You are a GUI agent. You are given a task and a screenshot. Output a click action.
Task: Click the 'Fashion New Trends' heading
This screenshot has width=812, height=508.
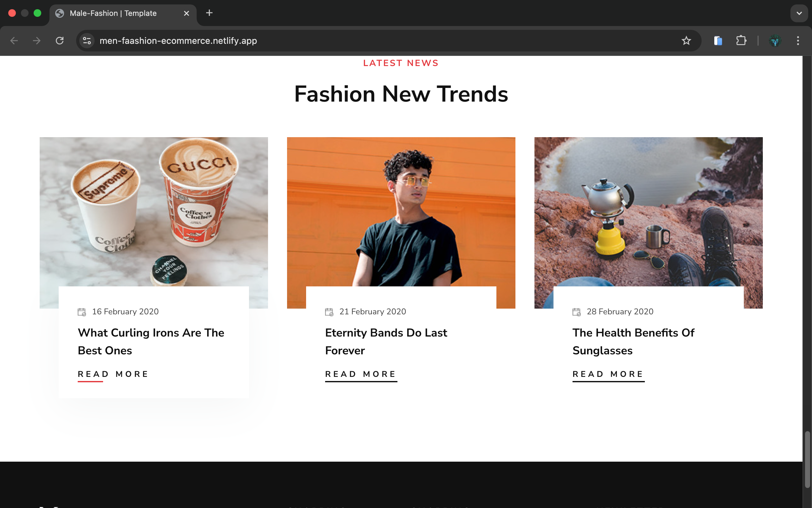pos(401,94)
